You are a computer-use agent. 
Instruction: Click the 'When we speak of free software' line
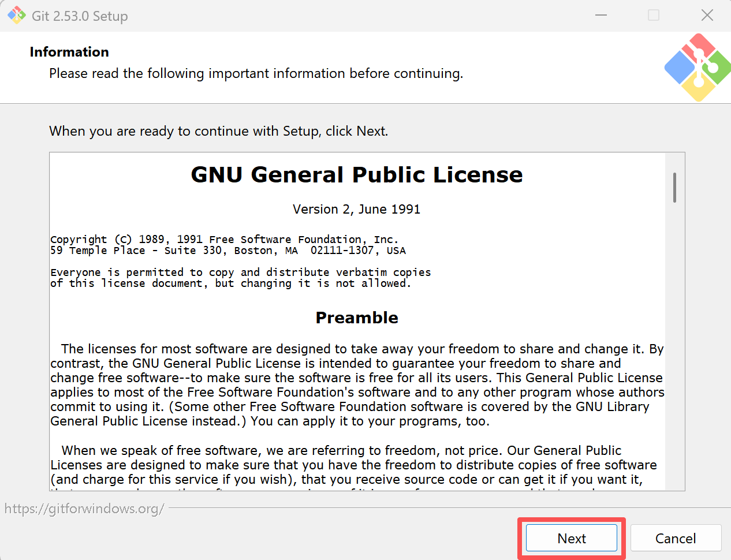click(x=342, y=450)
